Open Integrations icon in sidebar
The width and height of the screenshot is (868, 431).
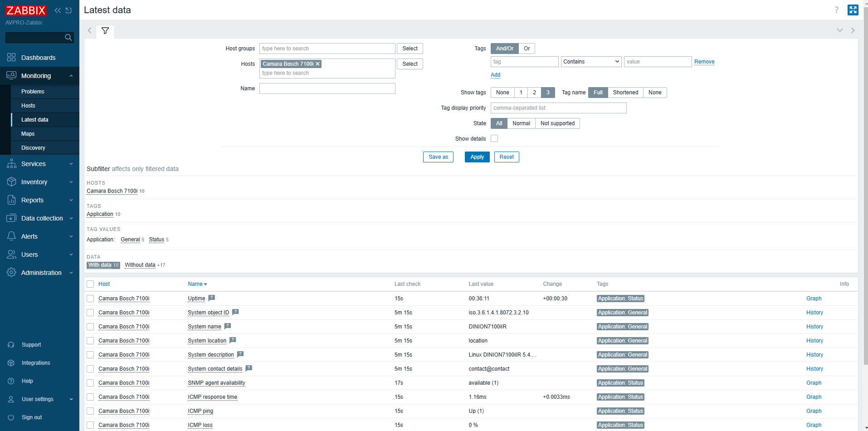[11, 363]
